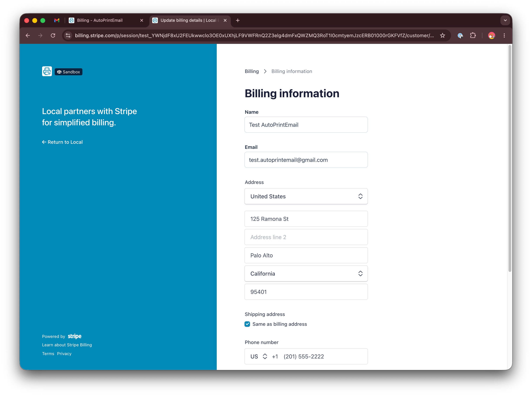Click the Palo Alto city field

click(306, 255)
